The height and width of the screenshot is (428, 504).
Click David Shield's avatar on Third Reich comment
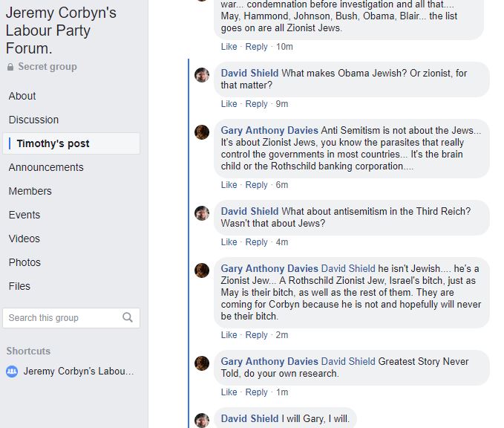(202, 213)
